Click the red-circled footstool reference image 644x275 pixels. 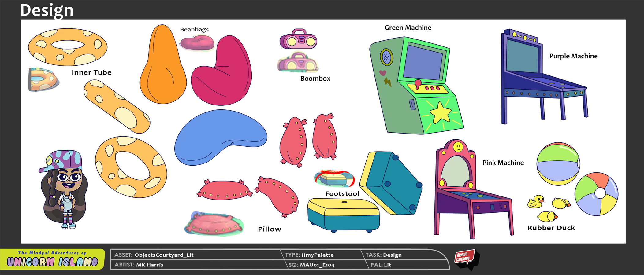coord(334,178)
